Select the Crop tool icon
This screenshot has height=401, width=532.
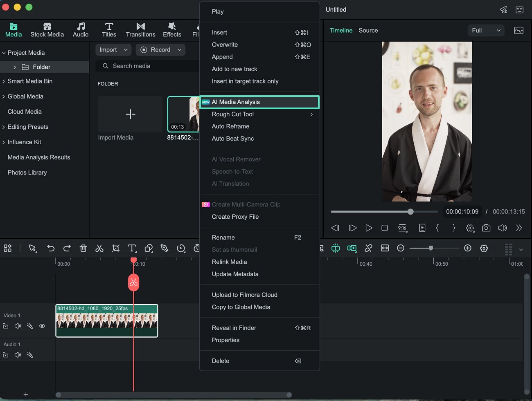(x=116, y=248)
